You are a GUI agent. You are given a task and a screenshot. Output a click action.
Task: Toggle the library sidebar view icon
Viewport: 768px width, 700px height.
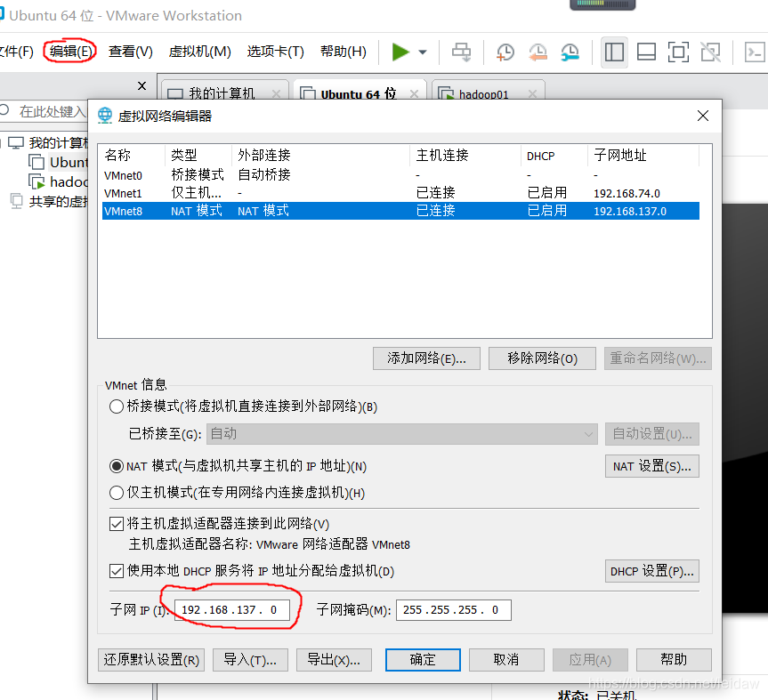point(614,52)
